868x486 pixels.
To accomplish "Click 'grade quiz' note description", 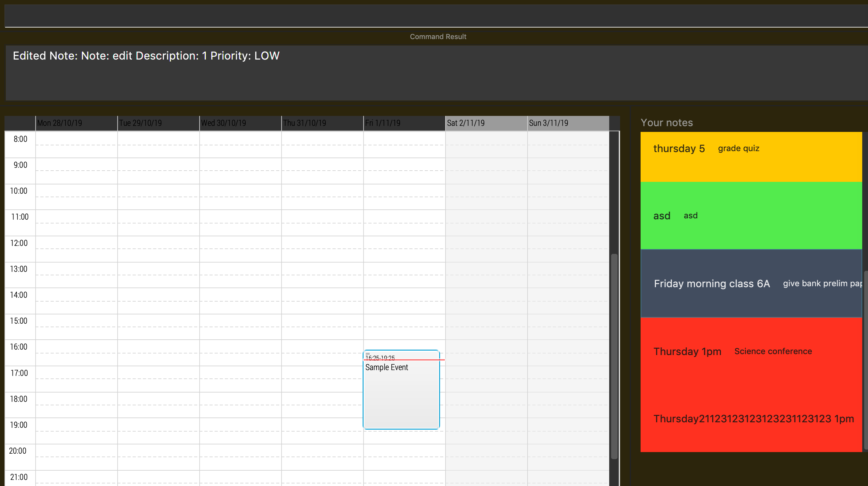I will (x=738, y=148).
